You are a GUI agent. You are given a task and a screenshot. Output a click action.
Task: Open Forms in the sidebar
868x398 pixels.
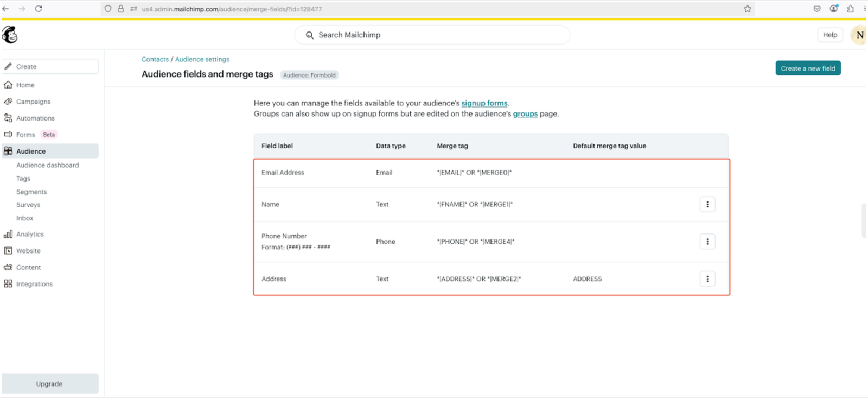25,135
